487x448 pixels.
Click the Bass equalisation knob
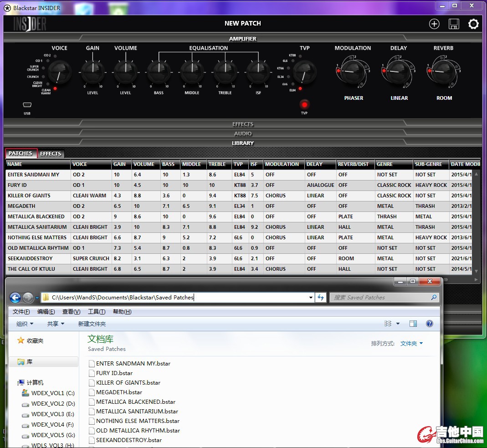159,72
